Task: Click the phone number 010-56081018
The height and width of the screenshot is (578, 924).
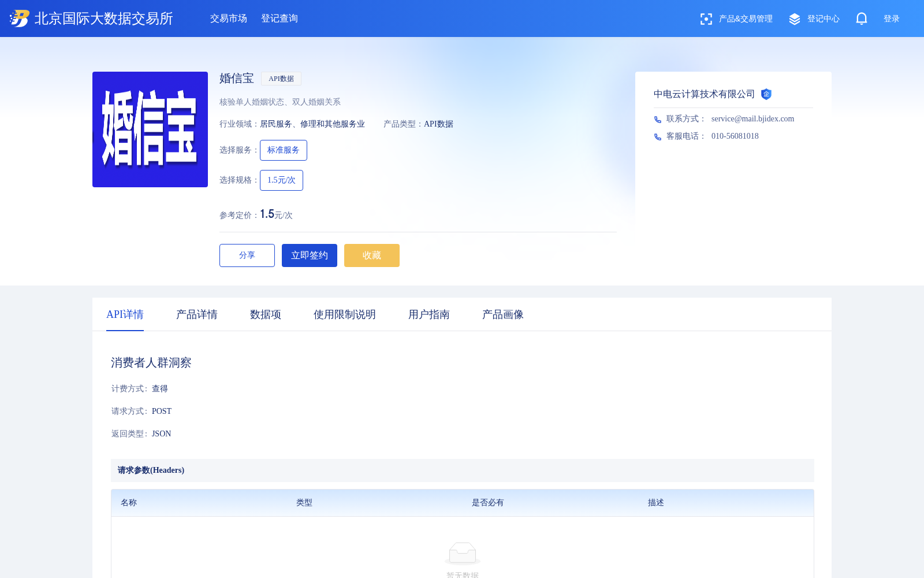Action: coord(735,136)
